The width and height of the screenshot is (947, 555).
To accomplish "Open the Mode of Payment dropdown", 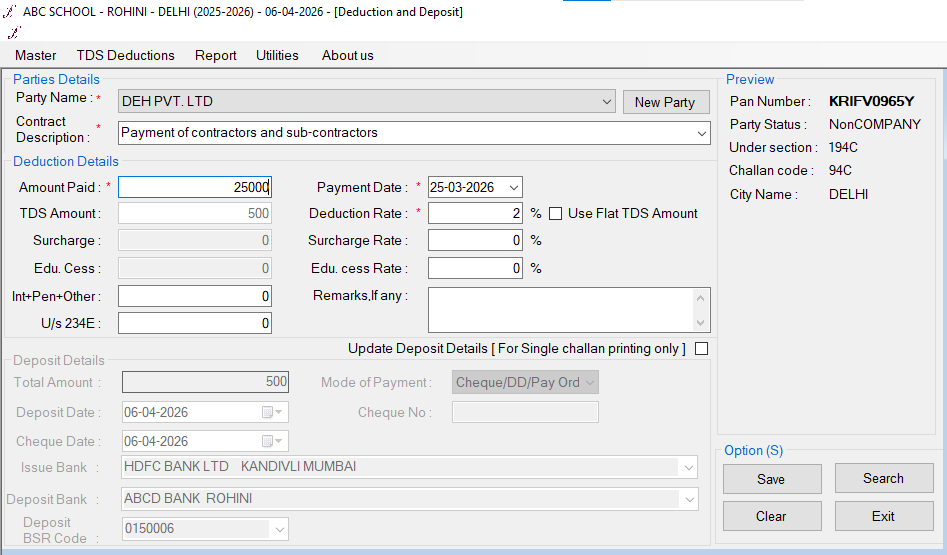I will pyautogui.click(x=590, y=382).
